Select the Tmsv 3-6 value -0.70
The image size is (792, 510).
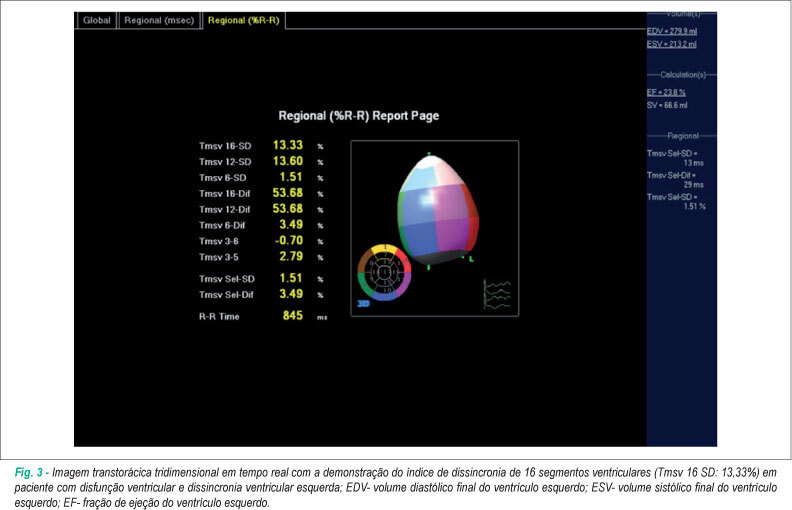[289, 240]
